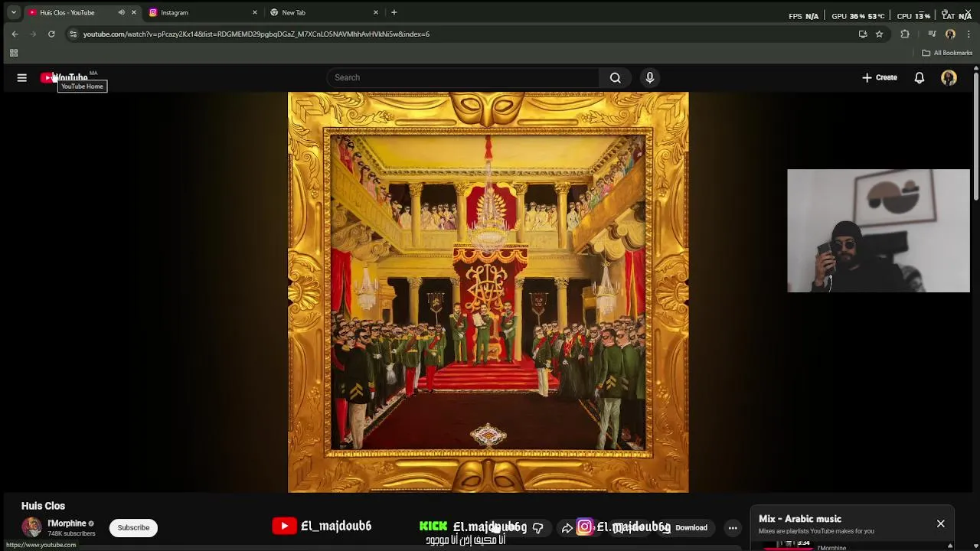The image size is (980, 551).
Task: Close the Mix - Arabic music panel
Action: pos(940,523)
